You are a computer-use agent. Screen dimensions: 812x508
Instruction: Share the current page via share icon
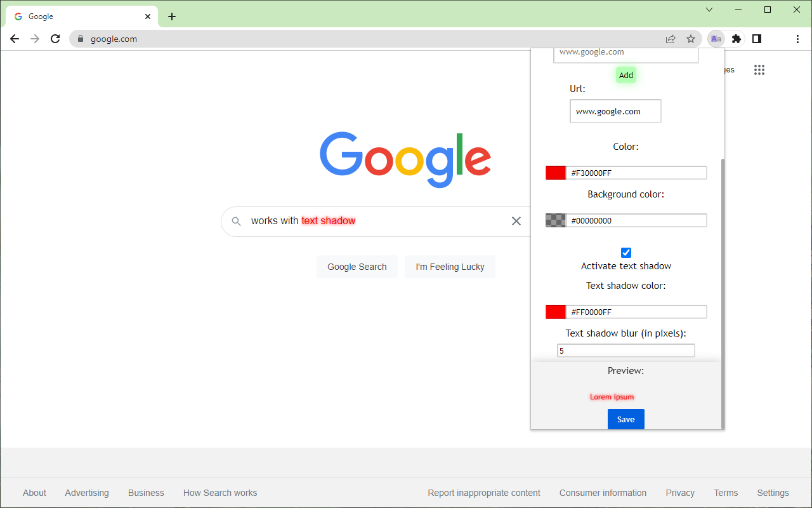click(671, 39)
